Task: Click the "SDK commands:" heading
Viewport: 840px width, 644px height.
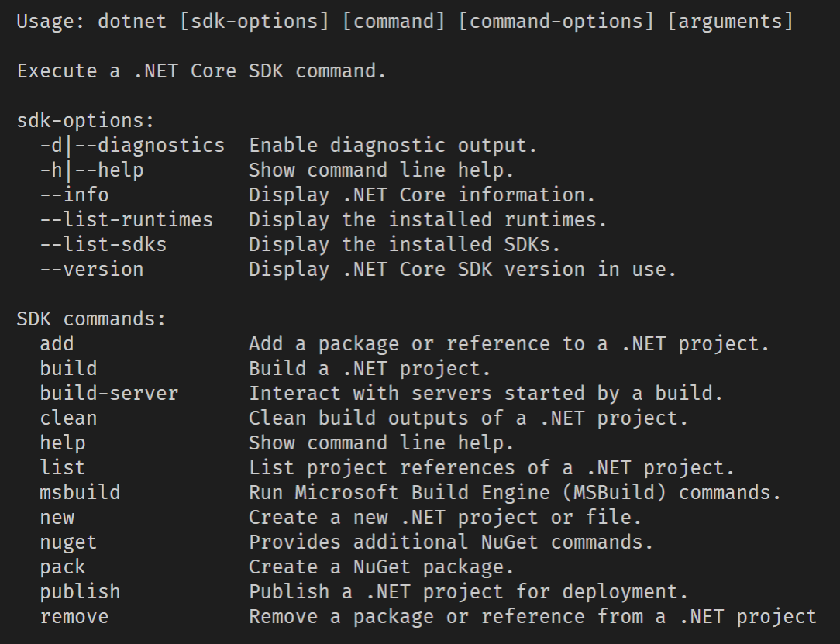Action: [91, 319]
